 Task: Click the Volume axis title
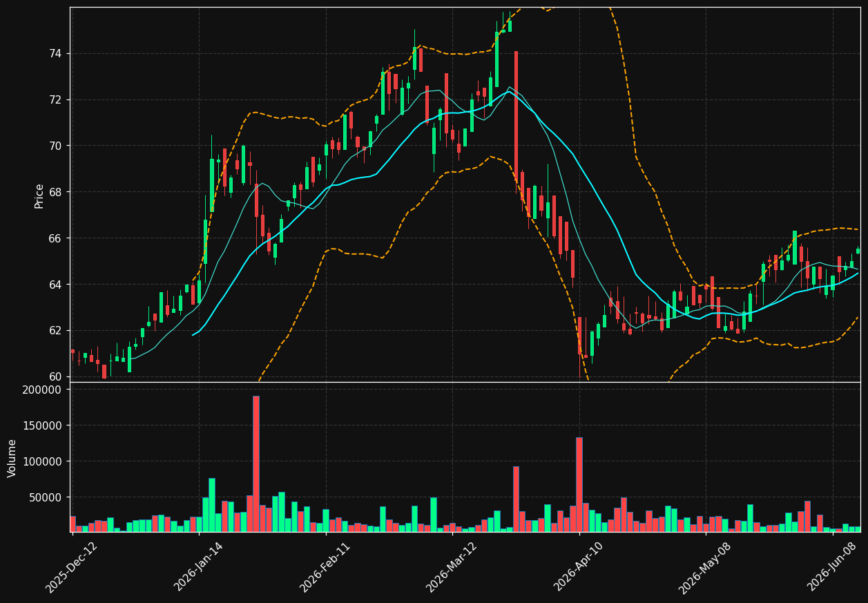click(x=12, y=458)
